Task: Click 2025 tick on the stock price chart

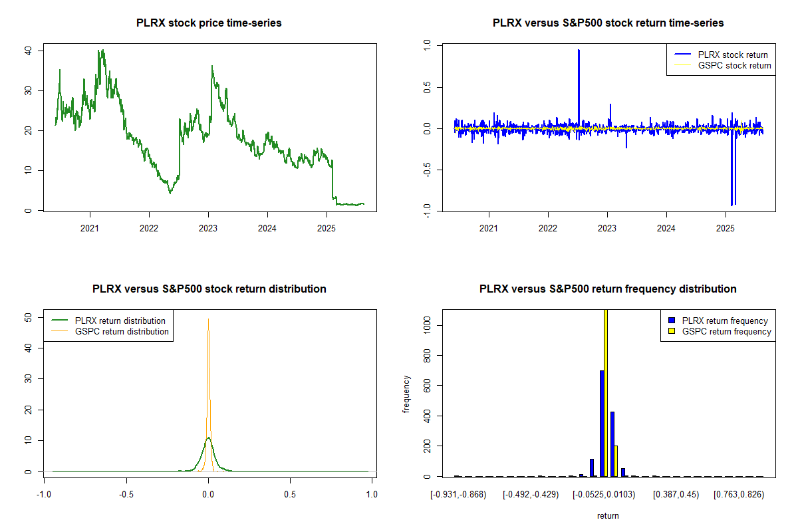Action: pos(327,227)
